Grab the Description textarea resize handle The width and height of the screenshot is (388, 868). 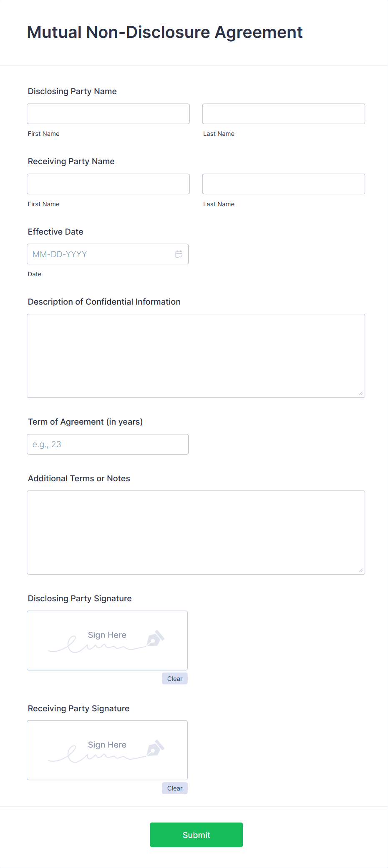point(361,393)
